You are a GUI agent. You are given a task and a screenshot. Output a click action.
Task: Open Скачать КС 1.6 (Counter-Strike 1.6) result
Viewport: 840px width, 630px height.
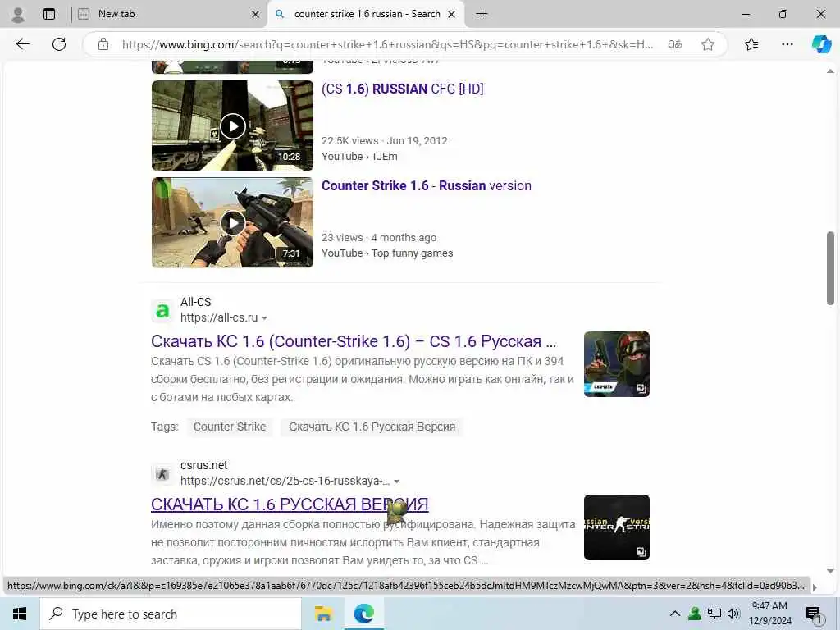click(354, 341)
